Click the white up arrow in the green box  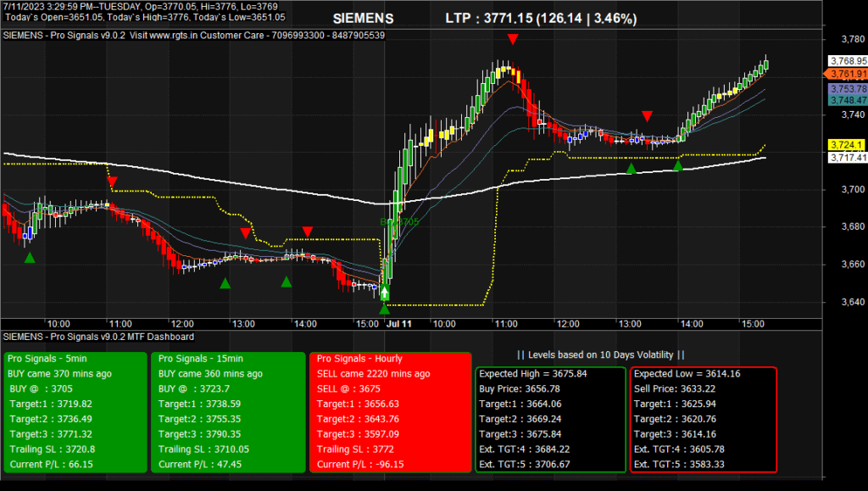click(x=385, y=293)
